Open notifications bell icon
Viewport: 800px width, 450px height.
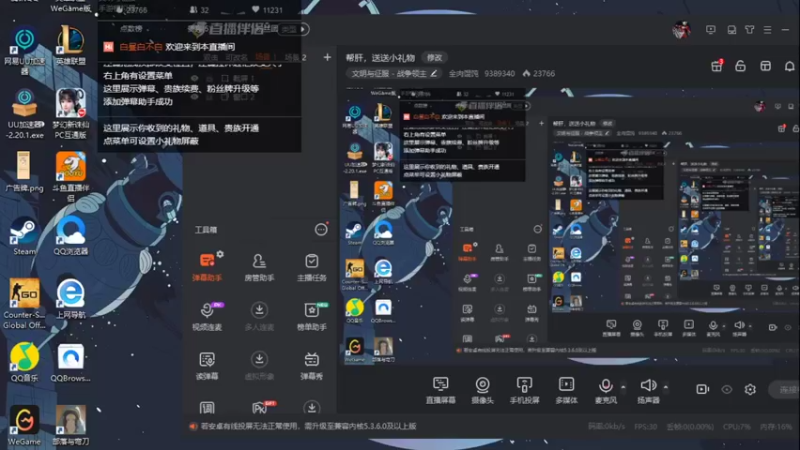point(789,66)
